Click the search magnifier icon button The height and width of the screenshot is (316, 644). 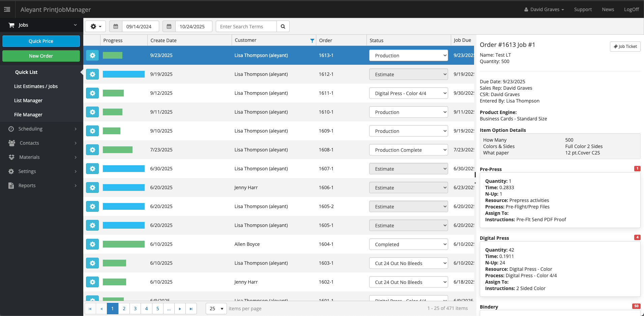pos(283,26)
